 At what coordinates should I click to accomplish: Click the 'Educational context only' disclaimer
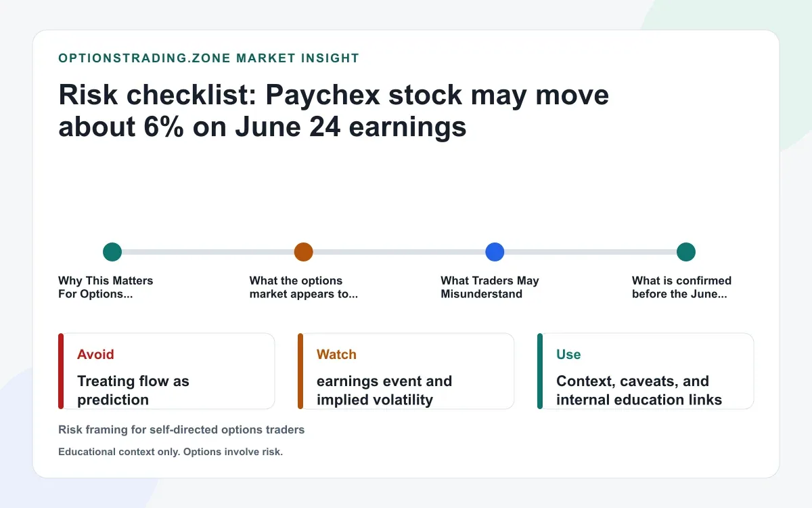click(171, 452)
